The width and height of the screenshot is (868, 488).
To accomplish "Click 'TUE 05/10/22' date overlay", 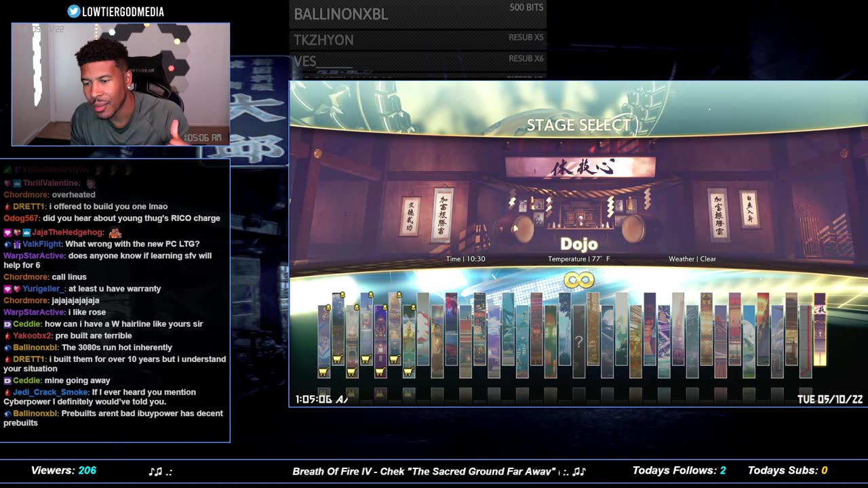I will [x=830, y=399].
